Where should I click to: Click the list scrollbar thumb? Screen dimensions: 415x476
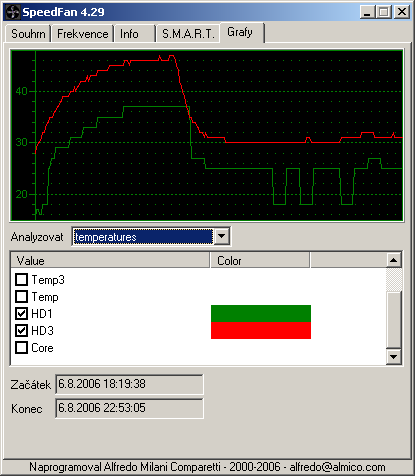394,320
